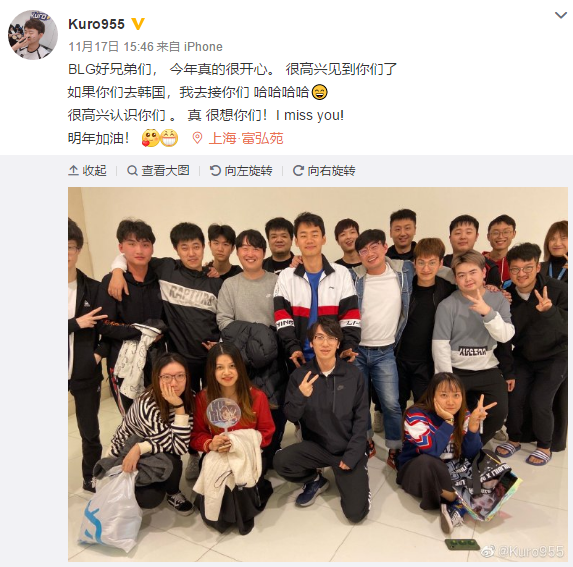Click the @Kuro955 watermark on photo
Viewport: 573px width, 567px height.
tap(523, 551)
